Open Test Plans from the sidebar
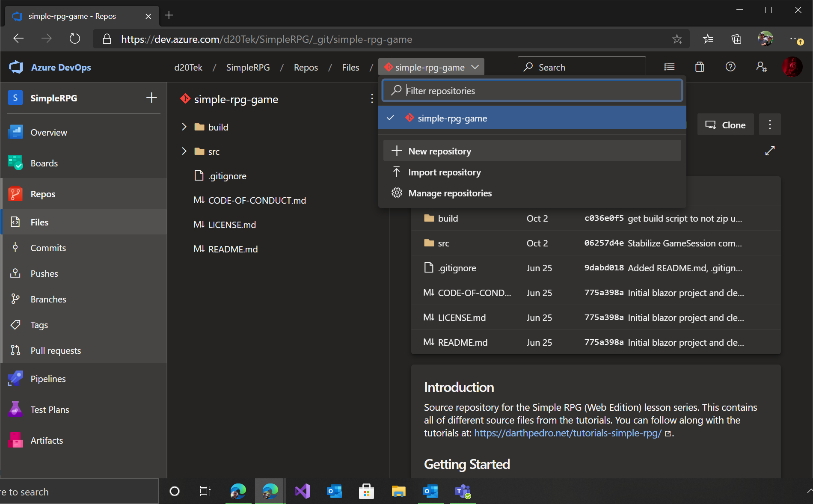Viewport: 813px width, 504px height. pyautogui.click(x=49, y=409)
